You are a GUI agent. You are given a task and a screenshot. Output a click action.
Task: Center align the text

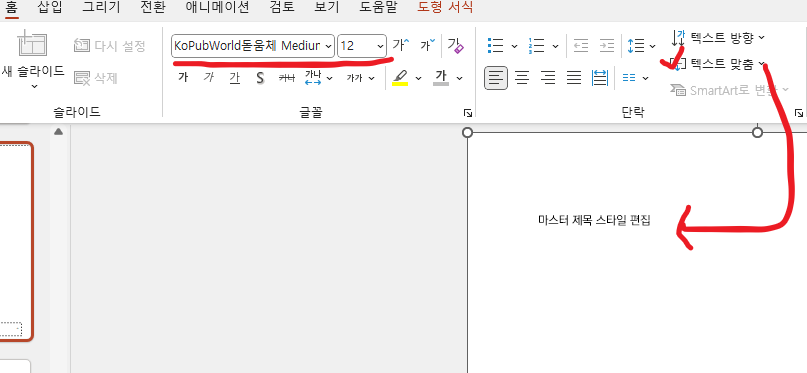tap(522, 78)
